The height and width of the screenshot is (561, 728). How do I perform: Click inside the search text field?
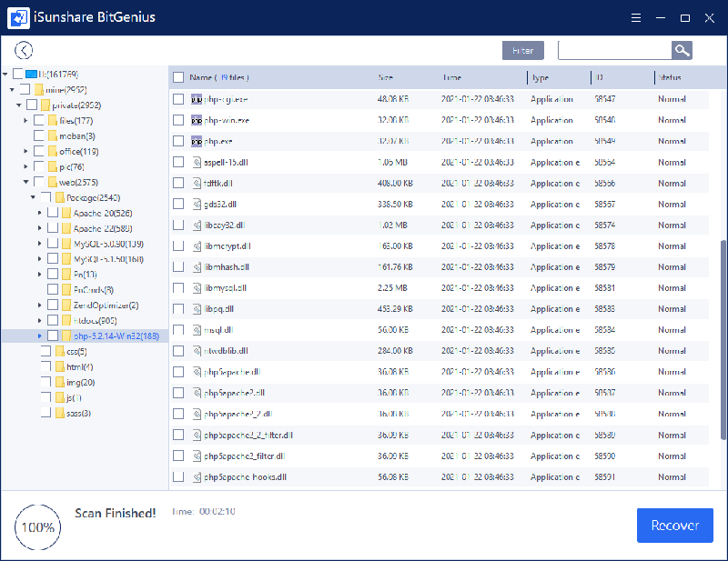[x=614, y=51]
